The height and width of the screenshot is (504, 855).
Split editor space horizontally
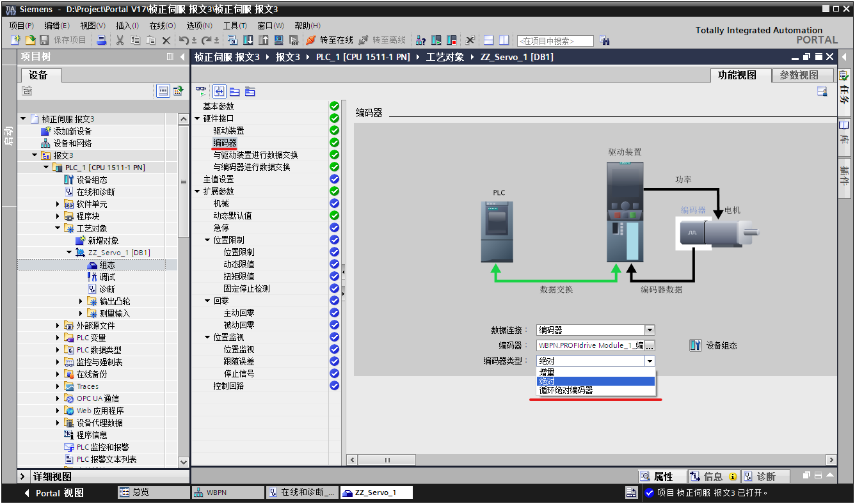point(488,40)
